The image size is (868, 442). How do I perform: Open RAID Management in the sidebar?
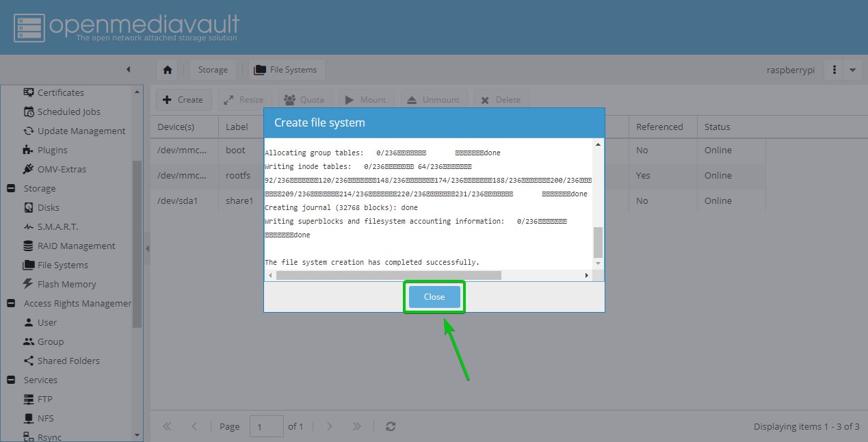(77, 246)
